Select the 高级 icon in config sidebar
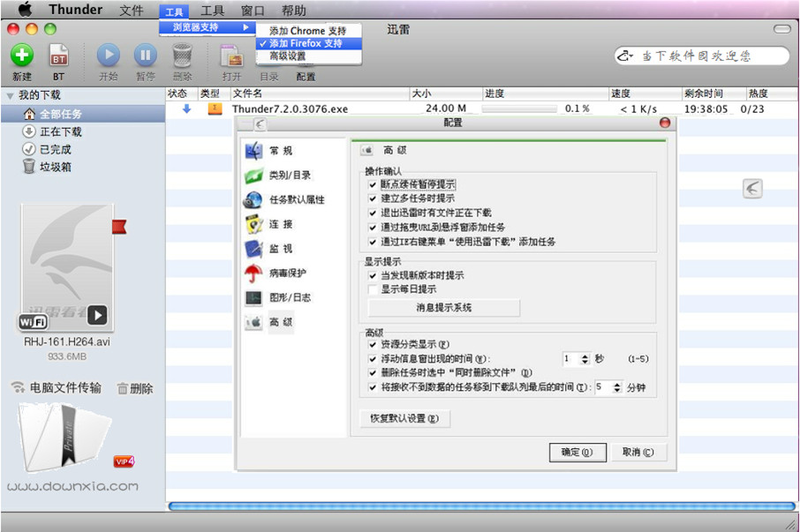This screenshot has width=800, height=532. tap(253, 322)
